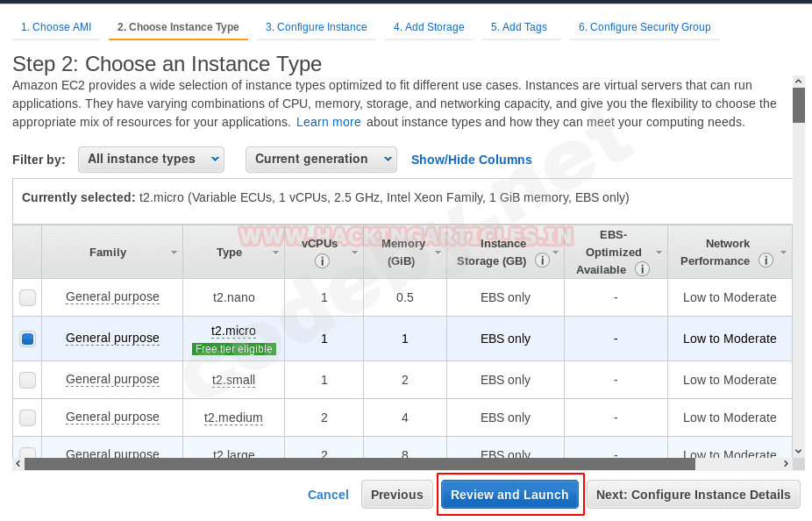Click the Free tier eligible badge
The height and width of the screenshot is (521, 812).
pos(234,349)
